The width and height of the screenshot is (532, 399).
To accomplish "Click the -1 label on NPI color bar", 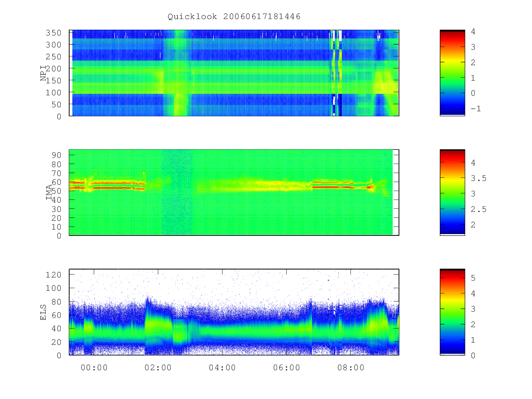I will pos(476,109).
